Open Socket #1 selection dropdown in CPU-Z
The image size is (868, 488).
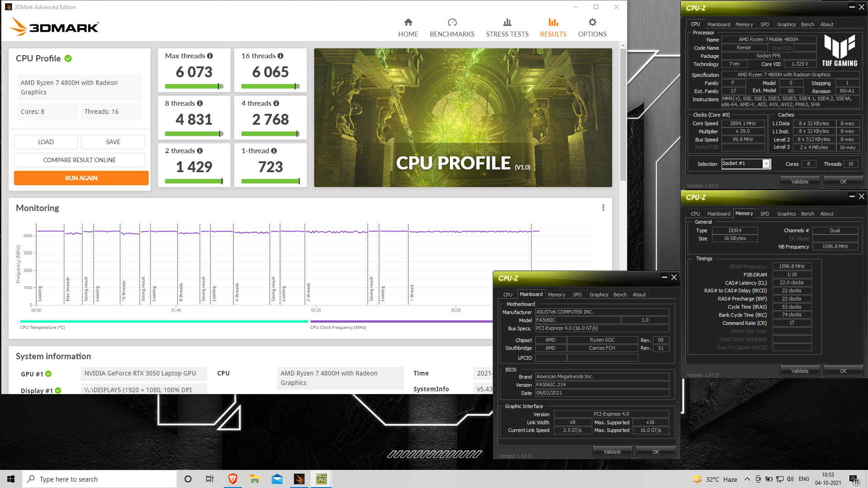(x=766, y=164)
